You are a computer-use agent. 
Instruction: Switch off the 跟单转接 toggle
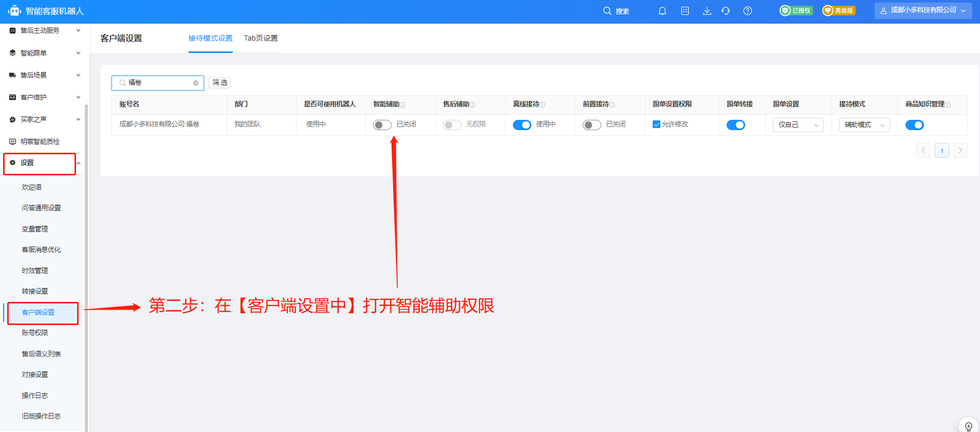point(736,125)
